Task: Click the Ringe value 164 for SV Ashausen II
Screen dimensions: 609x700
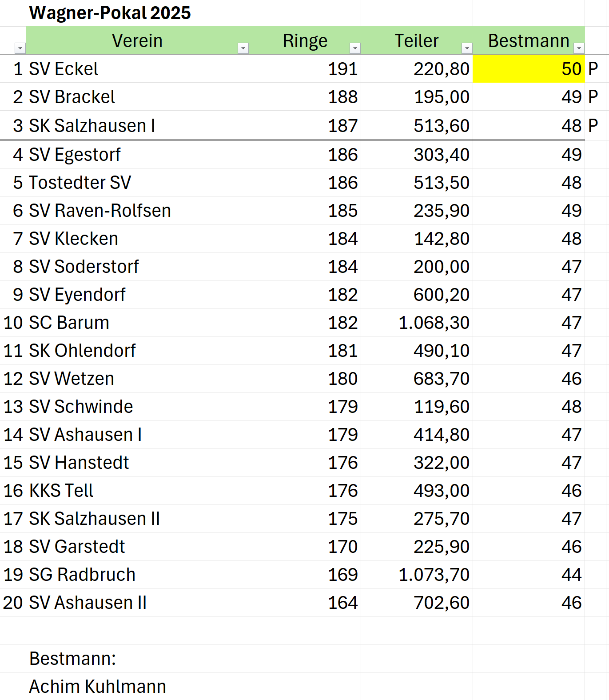Action: click(342, 603)
